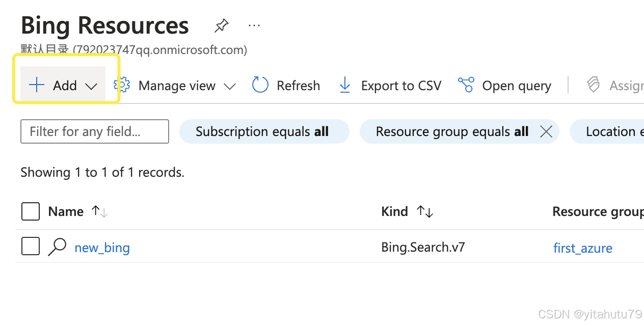Click the Filter for any field box
The image size is (644, 325).
[95, 132]
